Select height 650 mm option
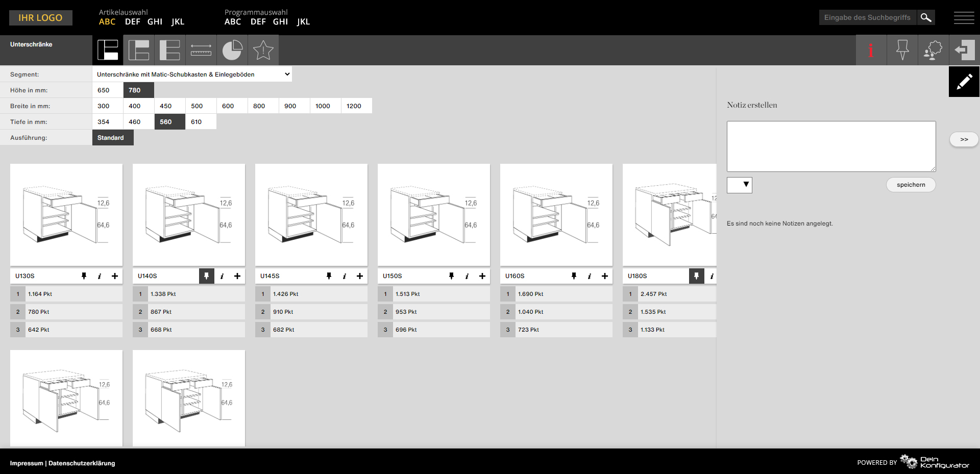 (x=104, y=90)
